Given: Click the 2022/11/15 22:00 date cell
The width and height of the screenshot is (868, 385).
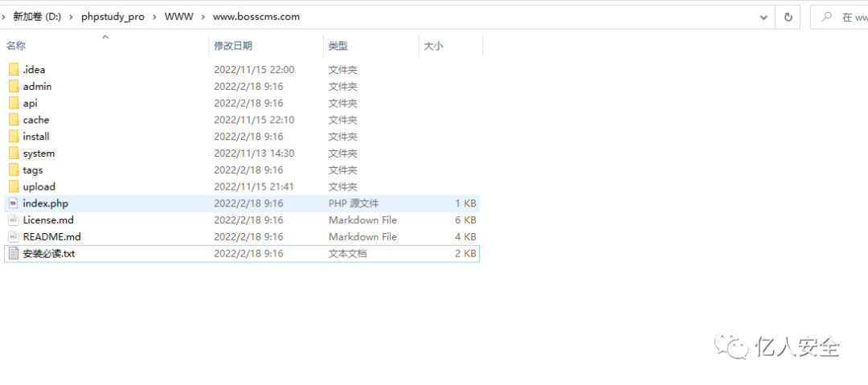Looking at the screenshot, I should click(254, 70).
